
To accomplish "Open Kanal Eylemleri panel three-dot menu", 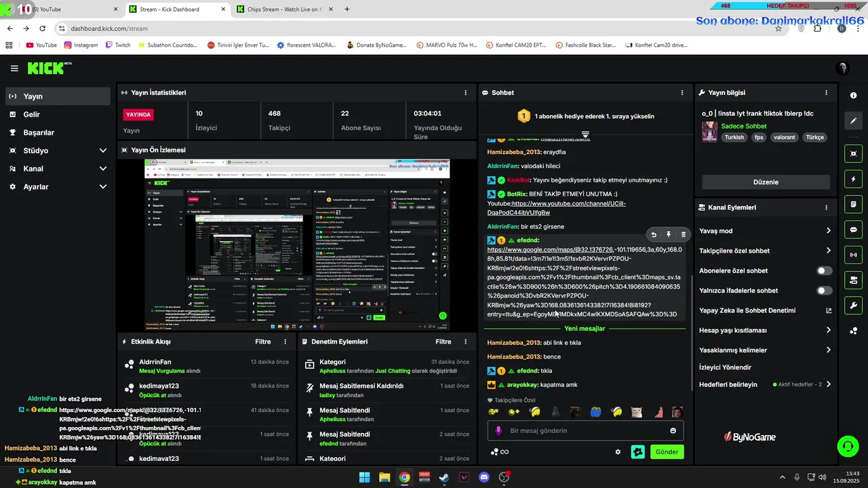I will tap(826, 207).
